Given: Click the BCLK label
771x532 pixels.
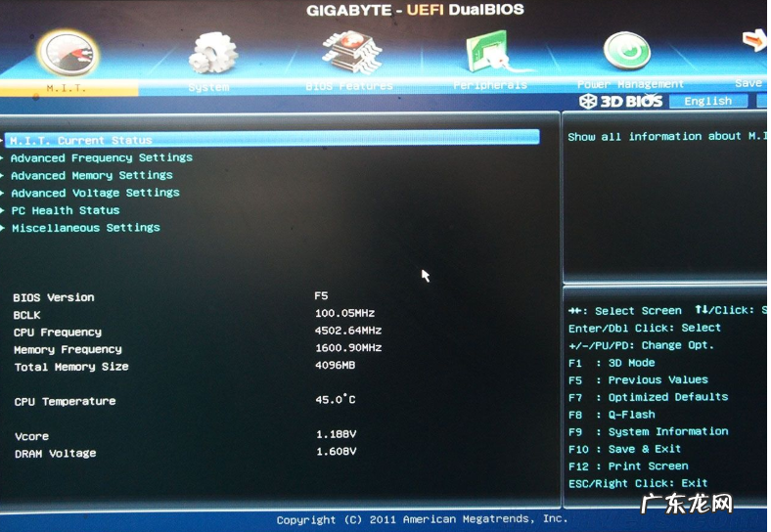Looking at the screenshot, I should coord(27,315).
